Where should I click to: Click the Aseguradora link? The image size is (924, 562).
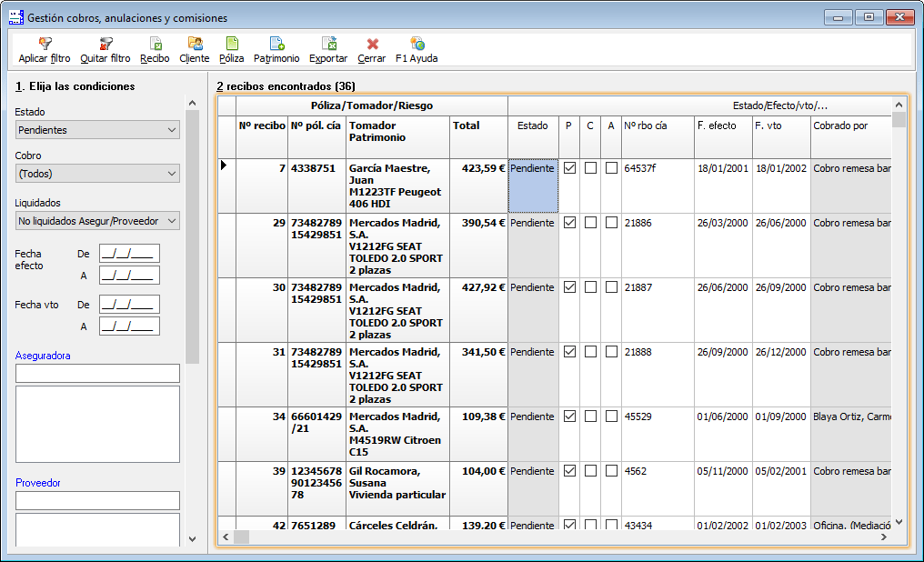point(43,356)
